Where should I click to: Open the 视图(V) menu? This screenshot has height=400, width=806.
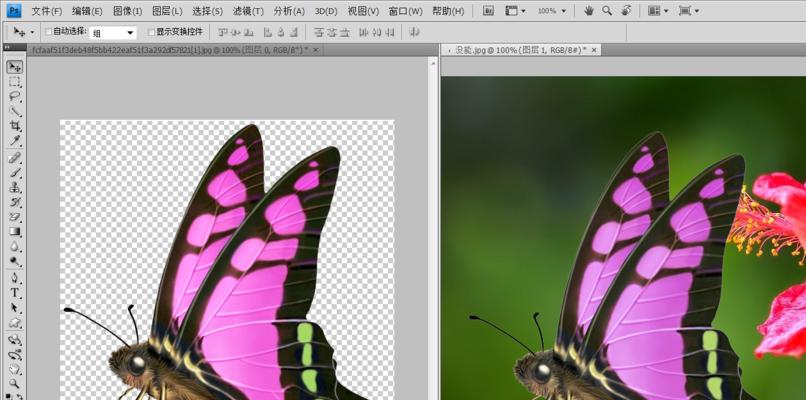(363, 11)
